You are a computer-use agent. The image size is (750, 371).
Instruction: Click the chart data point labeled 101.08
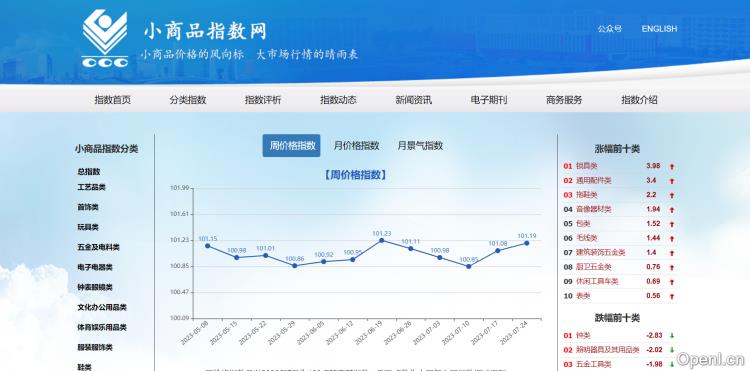click(497, 251)
